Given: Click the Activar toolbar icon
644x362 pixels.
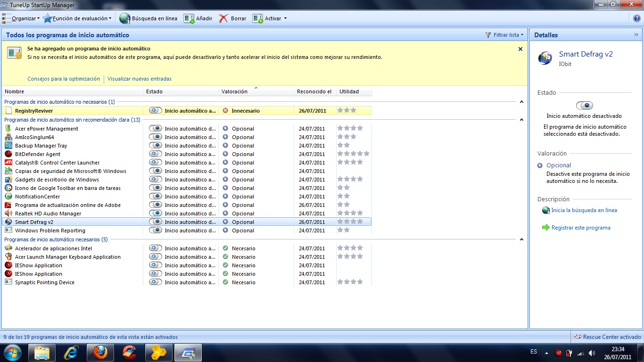Looking at the screenshot, I should [257, 18].
